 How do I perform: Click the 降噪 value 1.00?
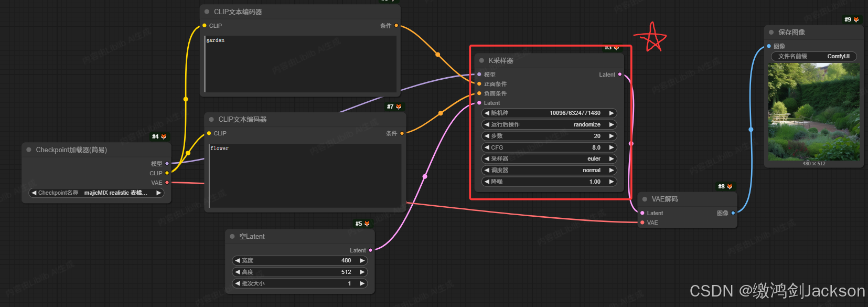coord(595,182)
